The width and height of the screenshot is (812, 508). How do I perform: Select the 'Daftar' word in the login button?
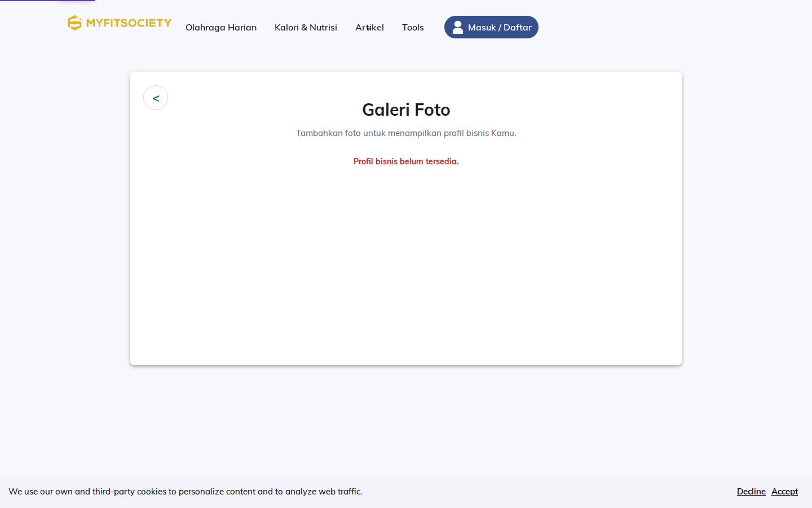tap(518, 27)
